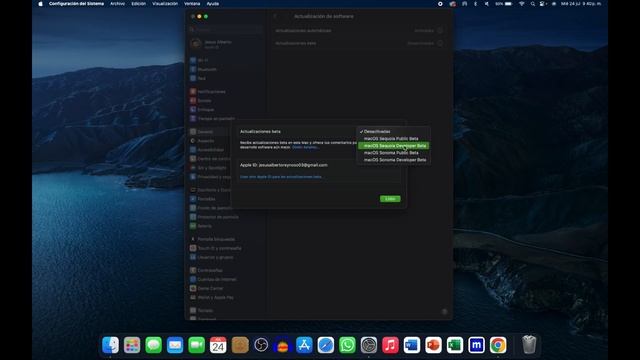
Task: Open the Edición menu
Action: 138,4
